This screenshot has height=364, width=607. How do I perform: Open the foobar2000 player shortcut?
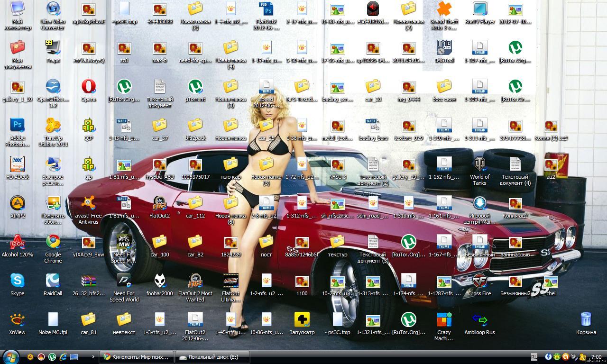[160, 284]
